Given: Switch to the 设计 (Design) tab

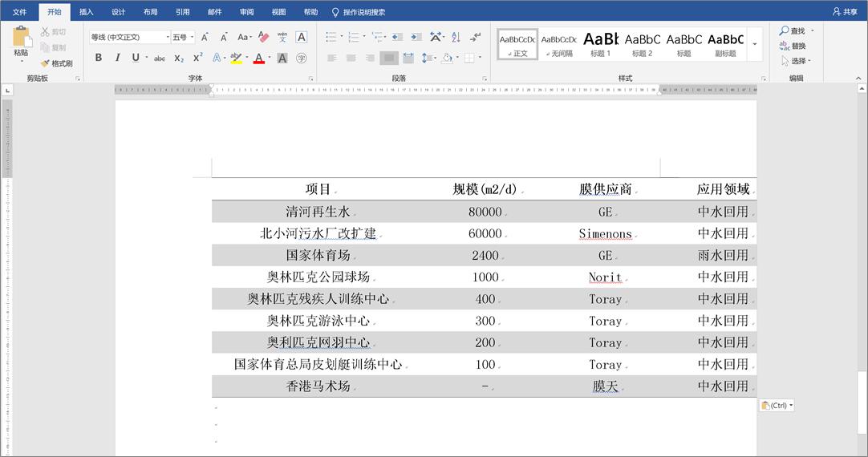Looking at the screenshot, I should [119, 11].
